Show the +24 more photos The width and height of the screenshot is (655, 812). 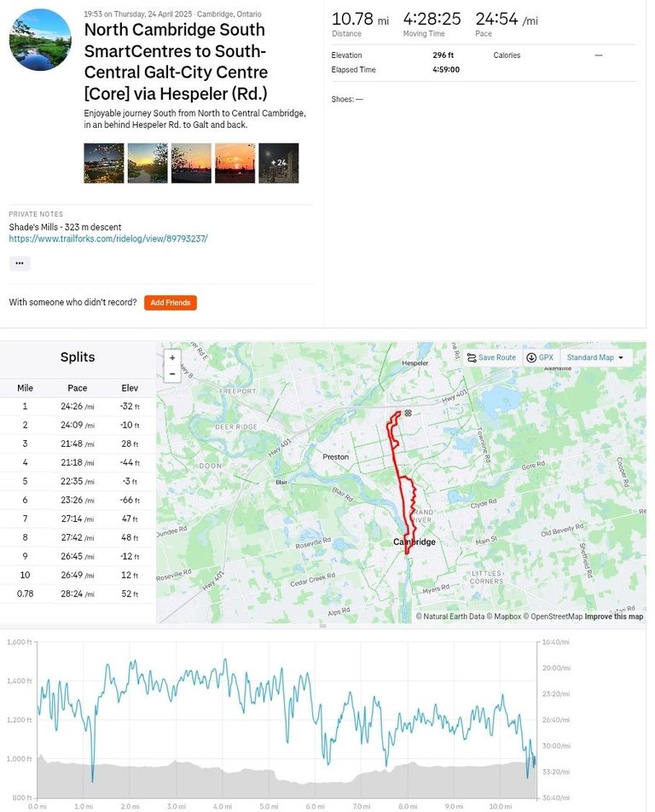click(279, 163)
